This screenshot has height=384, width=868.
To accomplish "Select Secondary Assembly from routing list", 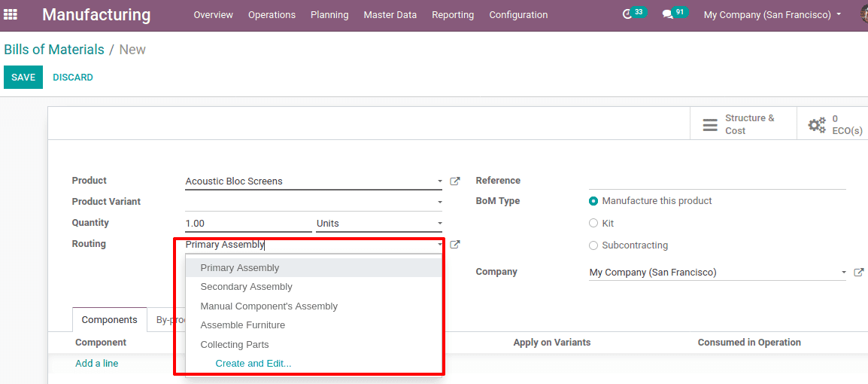I will [314, 287].
